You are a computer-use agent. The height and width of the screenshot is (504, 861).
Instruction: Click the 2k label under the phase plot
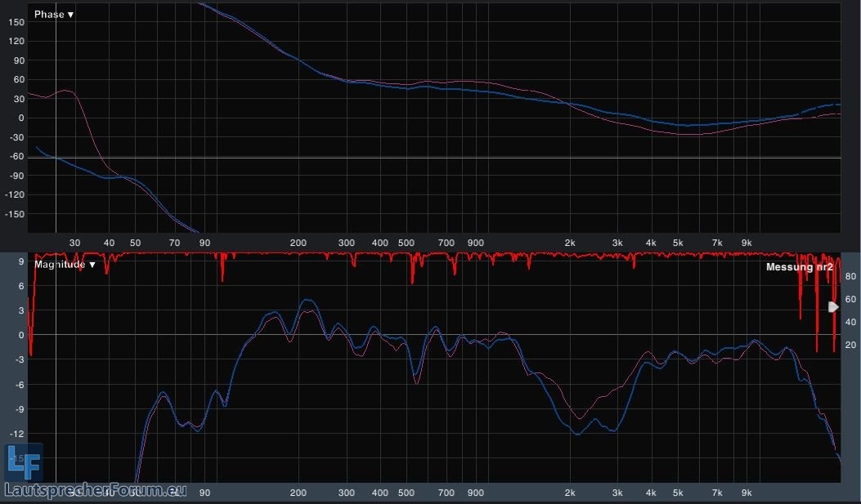coord(571,243)
